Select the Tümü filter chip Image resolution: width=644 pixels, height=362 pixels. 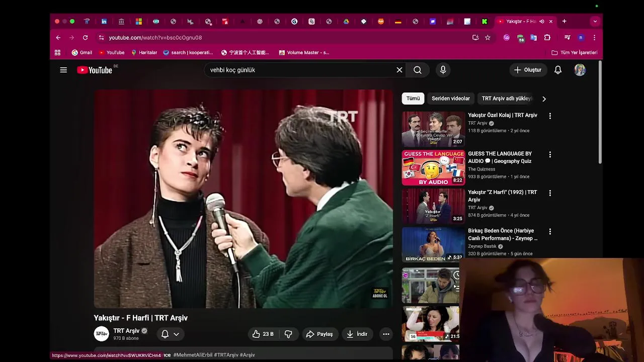pyautogui.click(x=413, y=99)
